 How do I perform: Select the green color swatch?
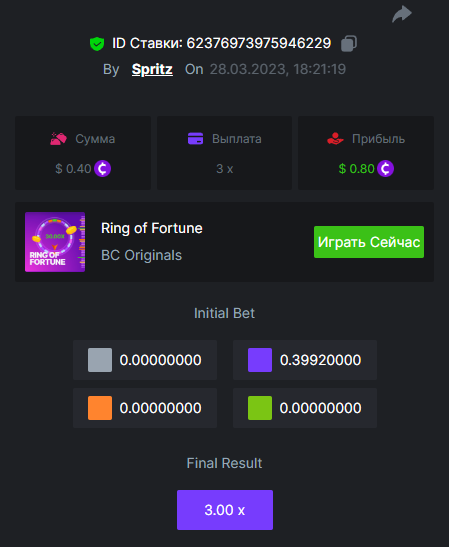(x=260, y=408)
